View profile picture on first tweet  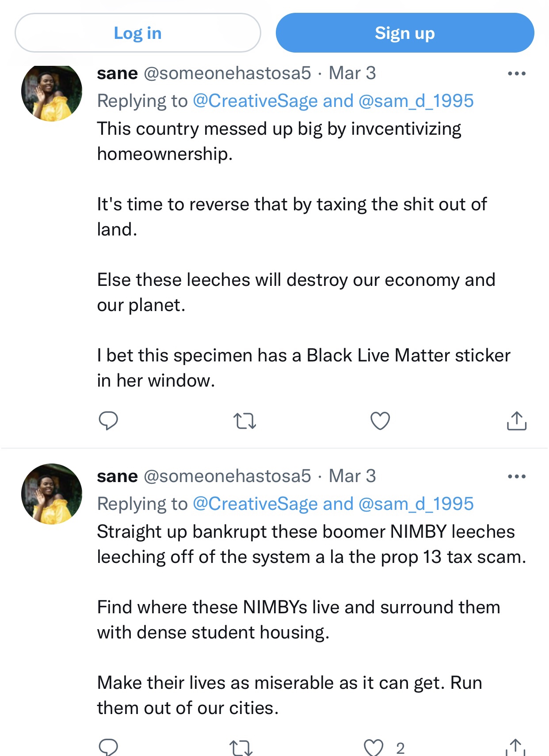tap(52, 92)
